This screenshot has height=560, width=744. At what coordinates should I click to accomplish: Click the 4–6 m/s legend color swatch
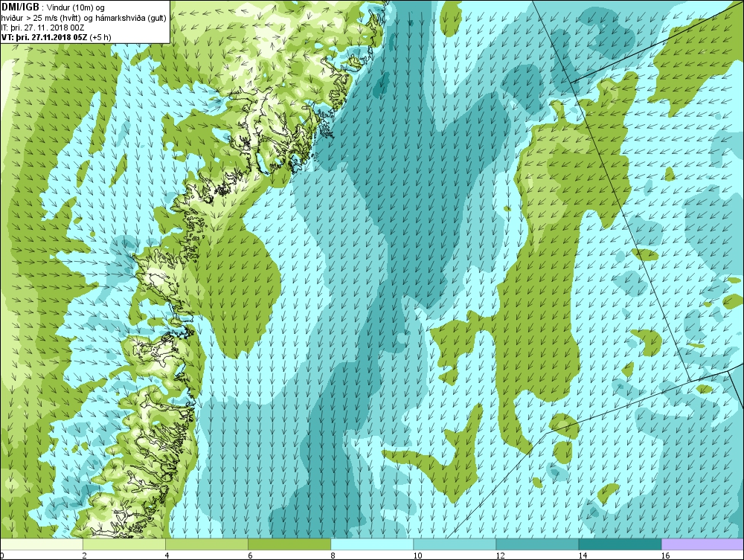point(207,544)
